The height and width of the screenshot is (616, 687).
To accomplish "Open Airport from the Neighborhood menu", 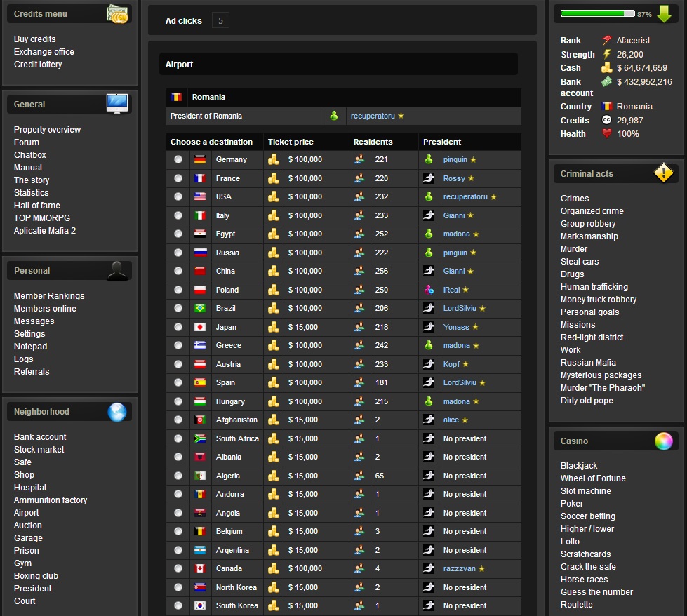I will 26,512.
